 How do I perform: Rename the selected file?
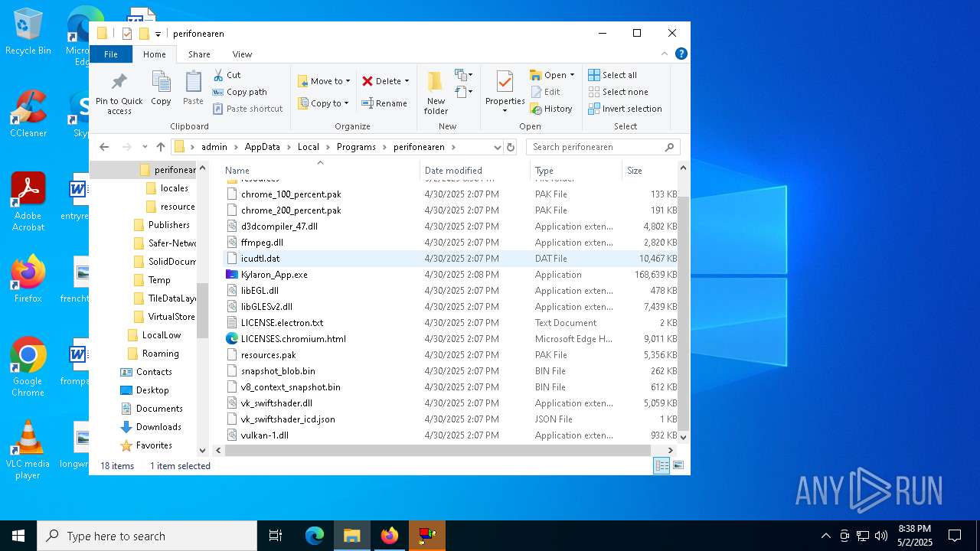tap(384, 103)
